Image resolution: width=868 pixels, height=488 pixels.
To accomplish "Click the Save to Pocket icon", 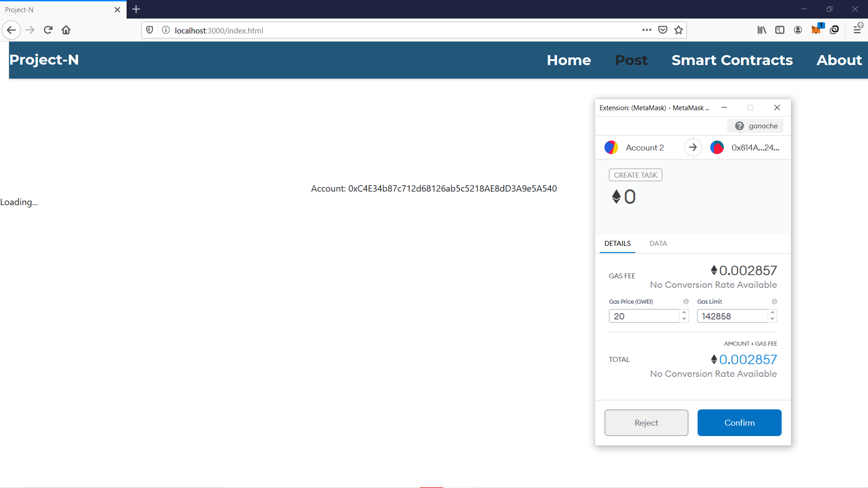I will click(x=663, y=30).
